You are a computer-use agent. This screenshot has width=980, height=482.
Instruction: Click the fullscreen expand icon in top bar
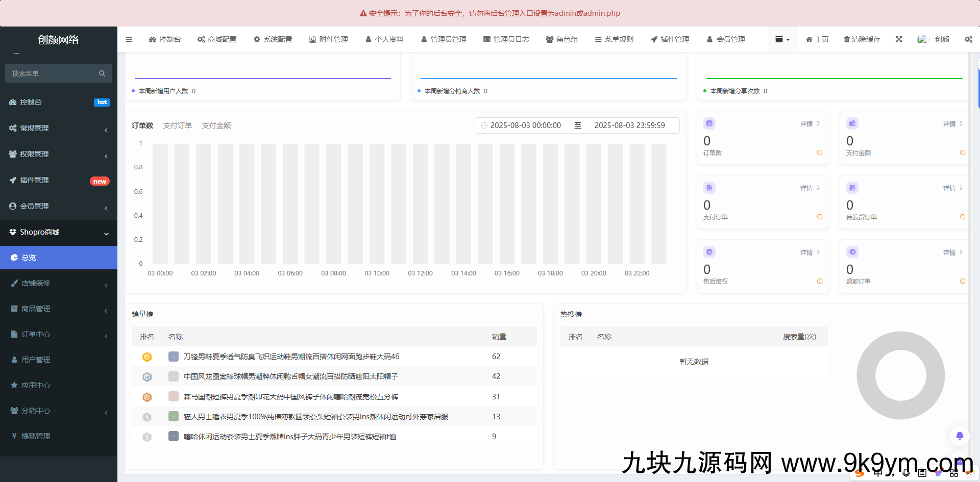click(x=899, y=39)
